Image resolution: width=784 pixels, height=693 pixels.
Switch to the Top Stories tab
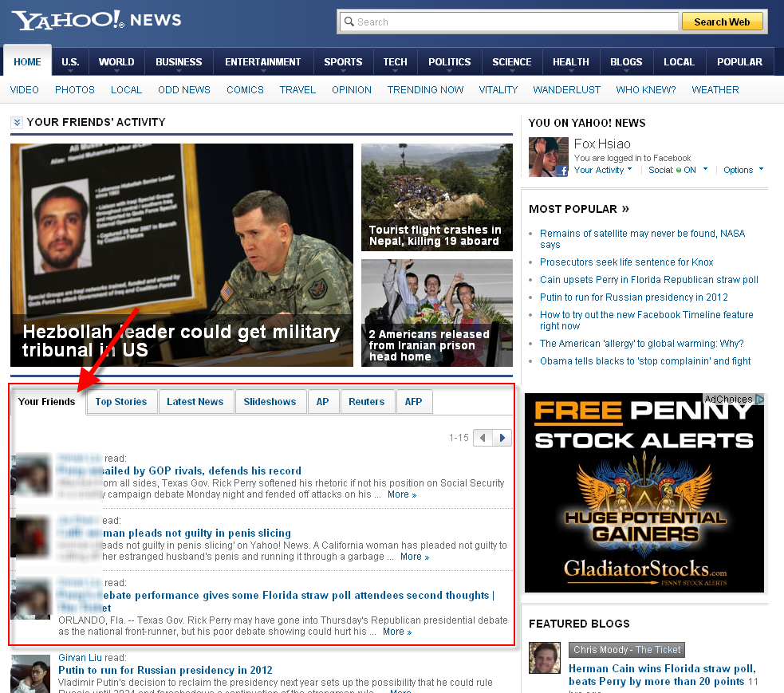(121, 401)
